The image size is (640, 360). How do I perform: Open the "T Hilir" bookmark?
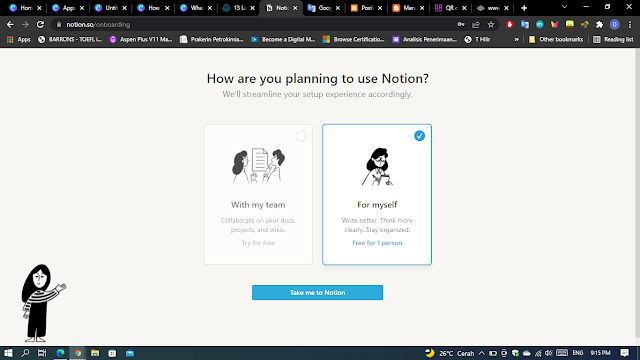tap(477, 39)
